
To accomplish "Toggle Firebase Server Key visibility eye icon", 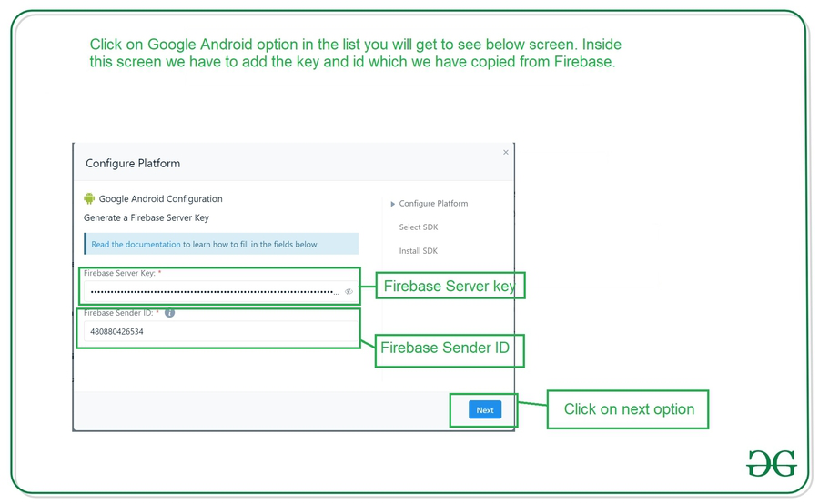I will click(x=349, y=291).
